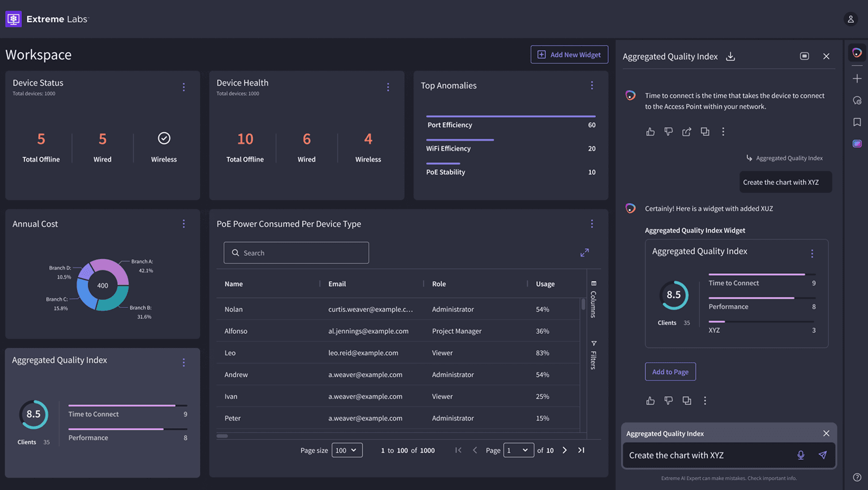Screen dimensions: 868x490
Task: Open the Filters side panel
Action: tap(593, 355)
